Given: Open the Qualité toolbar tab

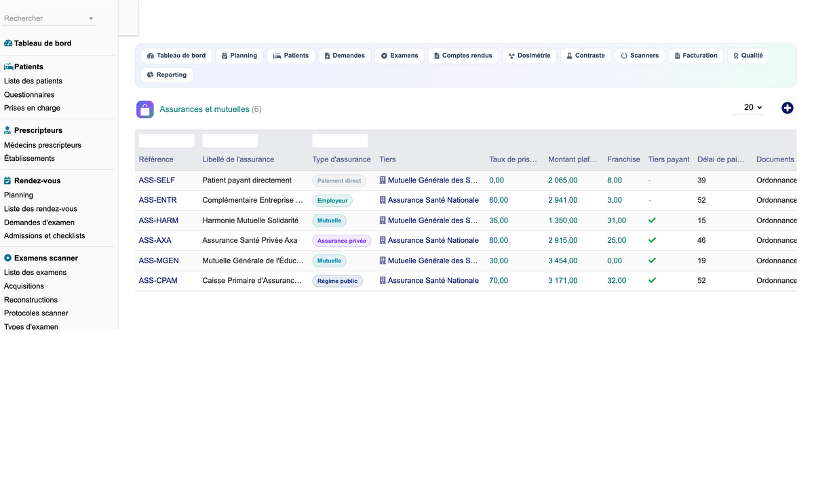Looking at the screenshot, I should 748,56.
